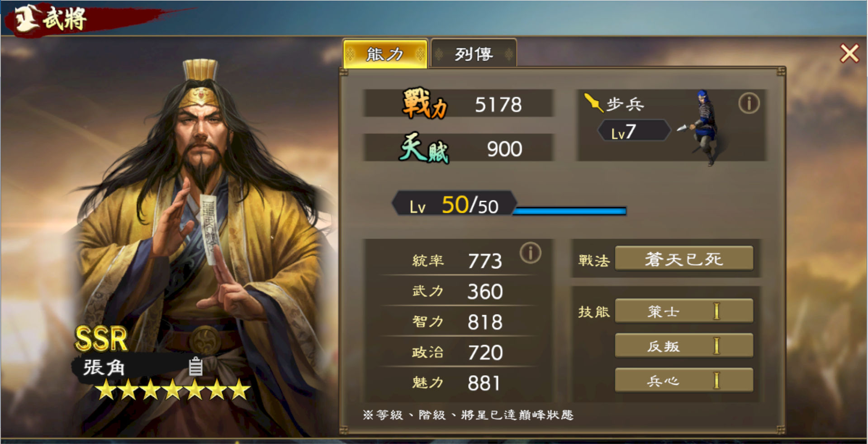Click the SSR rarity badge
The height and width of the screenshot is (444, 868).
101,339
